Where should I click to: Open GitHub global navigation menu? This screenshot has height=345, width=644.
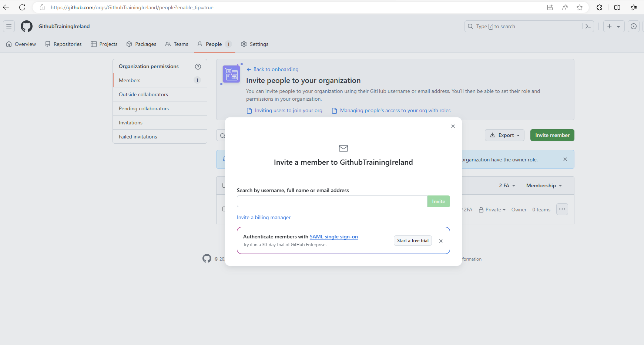point(9,26)
